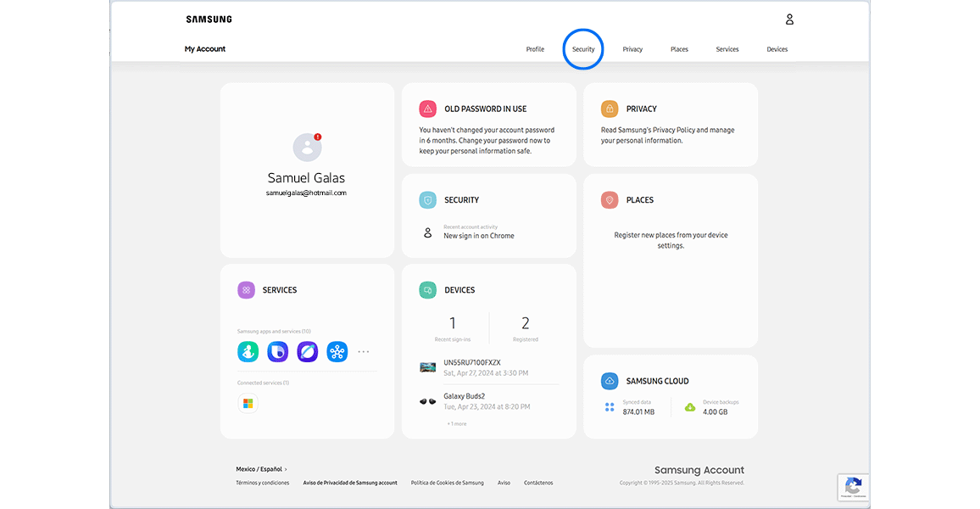Select the Devices card controller icon
The width and height of the screenshot is (980, 509).
(427, 289)
